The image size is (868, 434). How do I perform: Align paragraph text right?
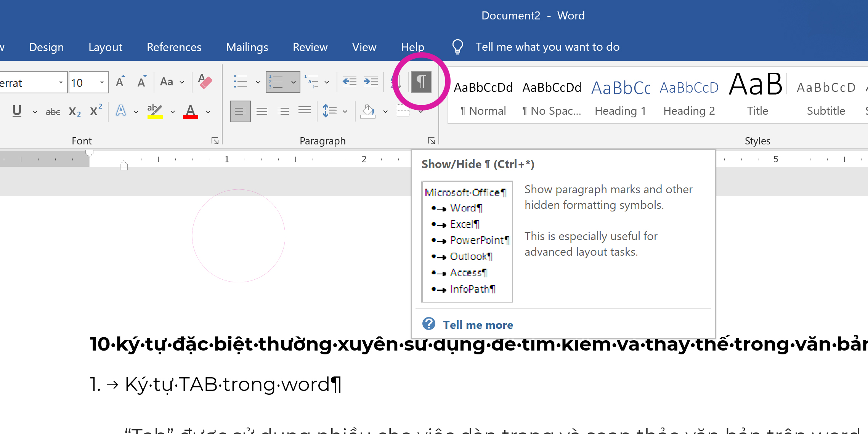point(283,111)
